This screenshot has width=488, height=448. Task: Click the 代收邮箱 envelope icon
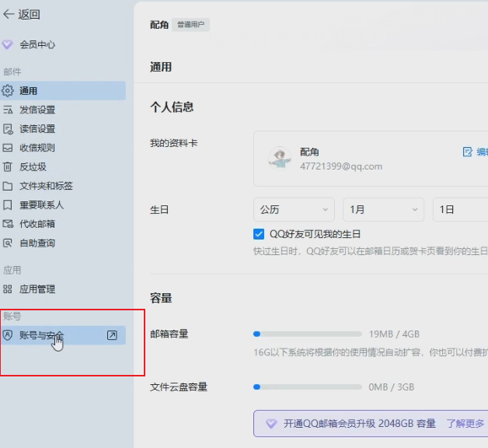click(8, 224)
